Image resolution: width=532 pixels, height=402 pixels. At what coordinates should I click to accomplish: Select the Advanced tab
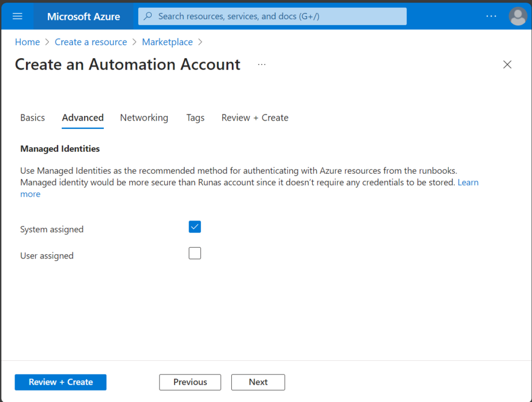tap(83, 118)
